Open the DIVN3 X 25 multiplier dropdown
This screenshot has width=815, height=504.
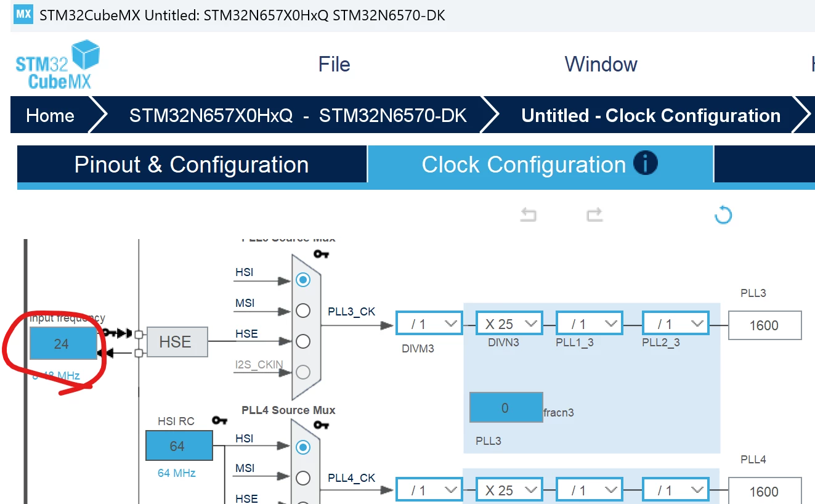[509, 323]
